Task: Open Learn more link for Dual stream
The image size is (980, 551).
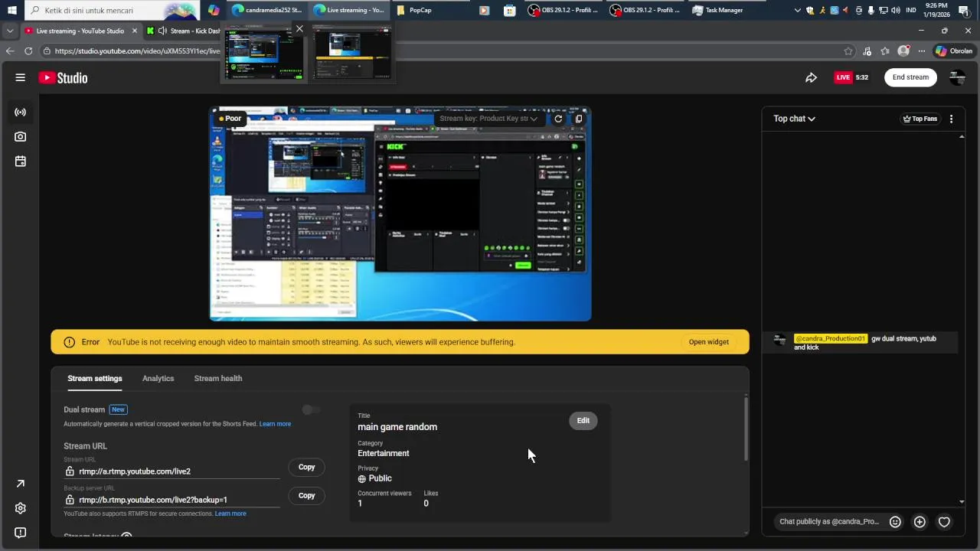Action: (x=275, y=424)
